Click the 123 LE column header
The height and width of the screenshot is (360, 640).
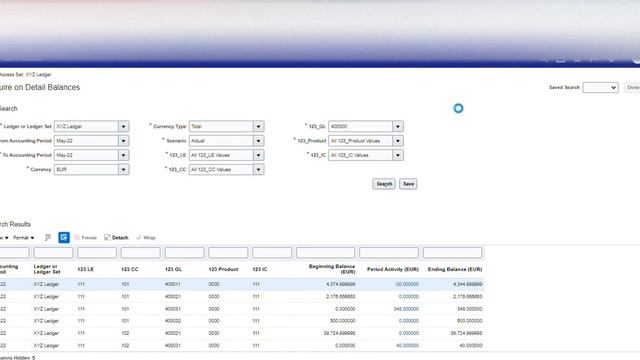pos(85,269)
